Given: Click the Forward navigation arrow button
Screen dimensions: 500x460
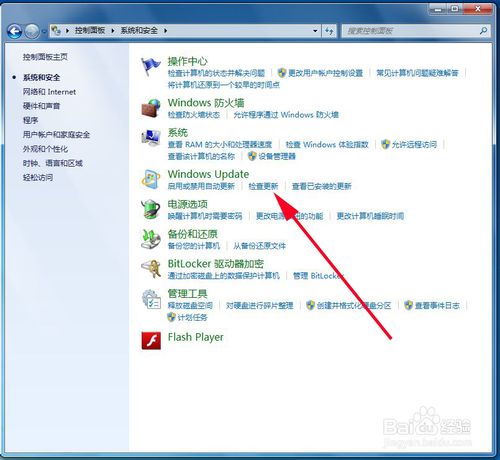Looking at the screenshot, I should click(32, 31).
